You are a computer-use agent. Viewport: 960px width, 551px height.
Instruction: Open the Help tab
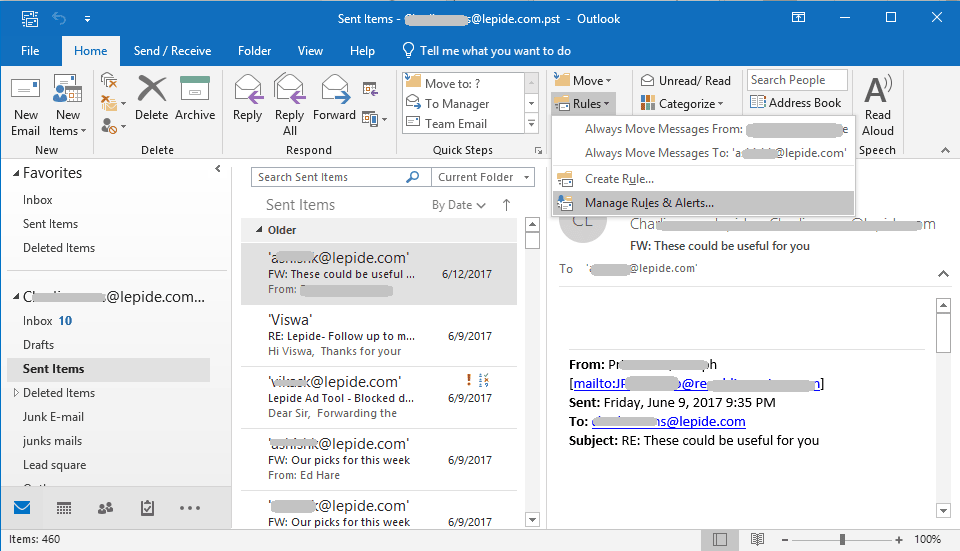tap(362, 51)
